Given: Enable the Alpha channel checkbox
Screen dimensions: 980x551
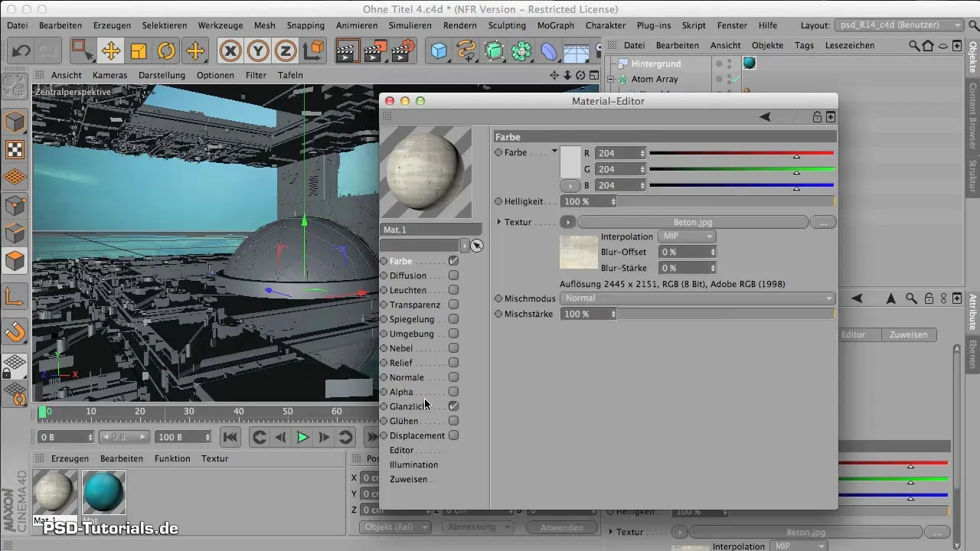Looking at the screenshot, I should tap(453, 392).
